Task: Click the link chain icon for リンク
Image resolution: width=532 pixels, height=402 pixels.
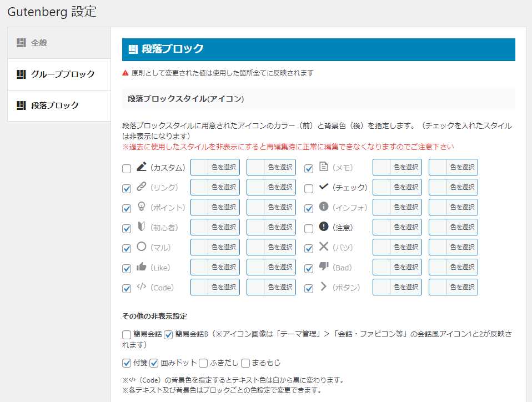Action: coord(142,187)
